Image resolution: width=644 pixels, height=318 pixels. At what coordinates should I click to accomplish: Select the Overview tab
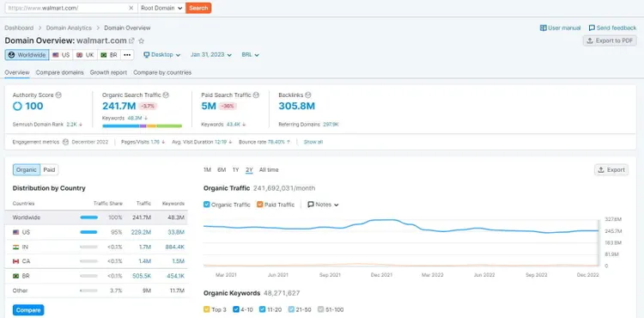[x=17, y=72]
